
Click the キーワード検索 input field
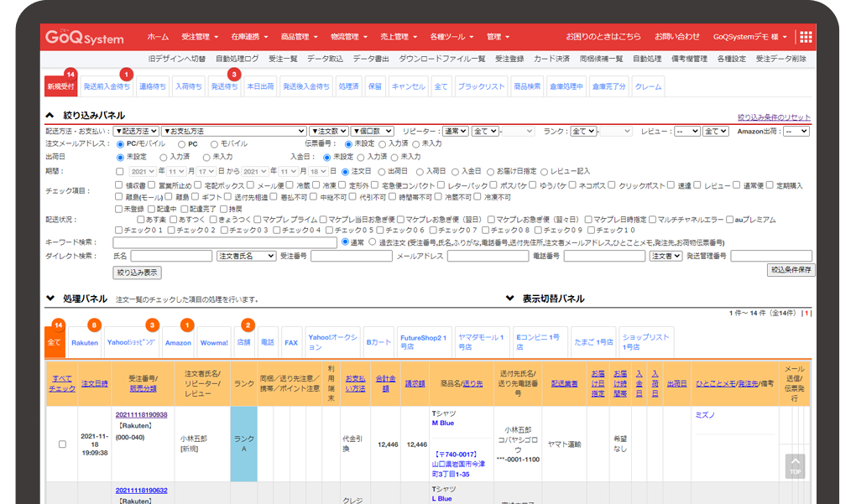[x=225, y=242]
